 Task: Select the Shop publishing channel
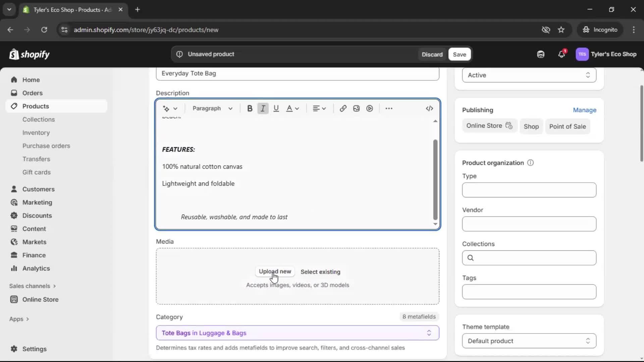[x=532, y=126]
